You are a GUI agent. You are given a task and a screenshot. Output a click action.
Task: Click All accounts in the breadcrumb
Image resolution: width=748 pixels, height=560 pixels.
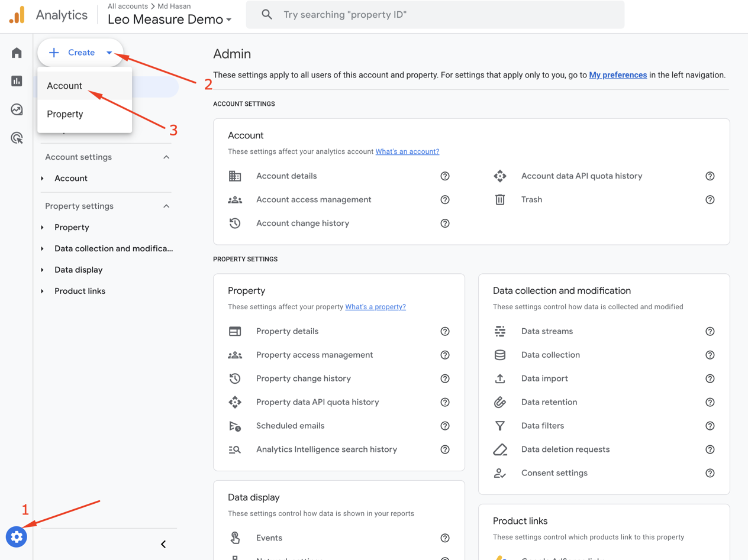[128, 6]
